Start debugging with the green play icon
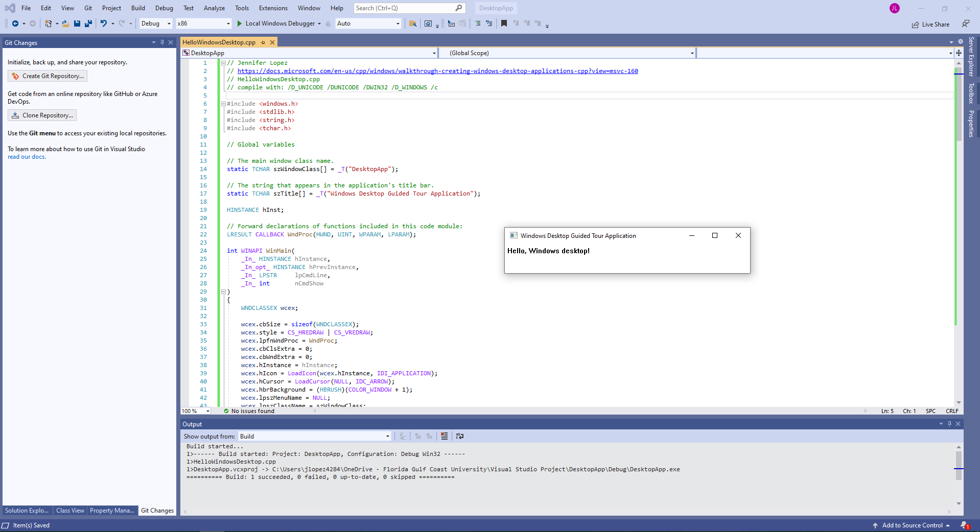 [x=239, y=23]
